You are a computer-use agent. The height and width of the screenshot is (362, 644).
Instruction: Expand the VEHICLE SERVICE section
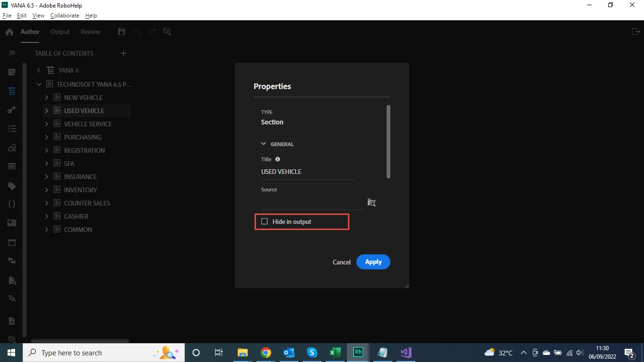[47, 124]
